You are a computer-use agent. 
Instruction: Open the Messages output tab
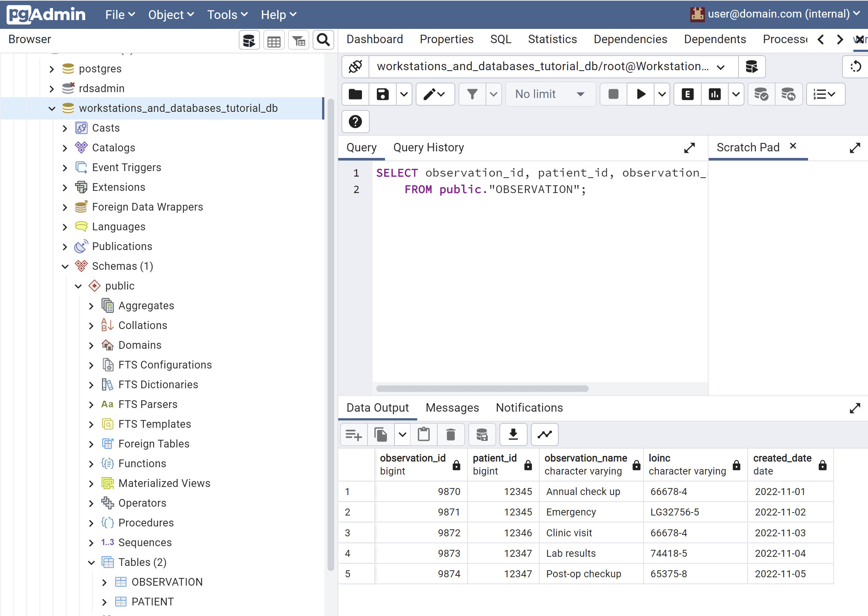[452, 408]
